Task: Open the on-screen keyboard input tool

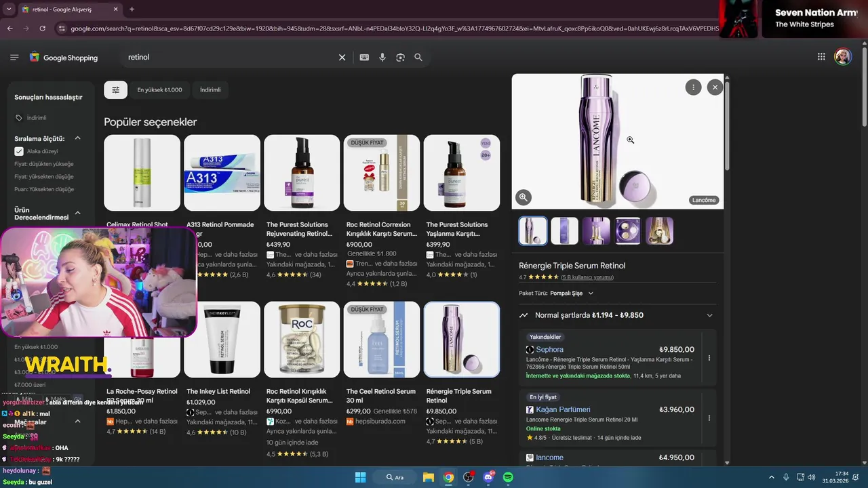Action: [364, 58]
